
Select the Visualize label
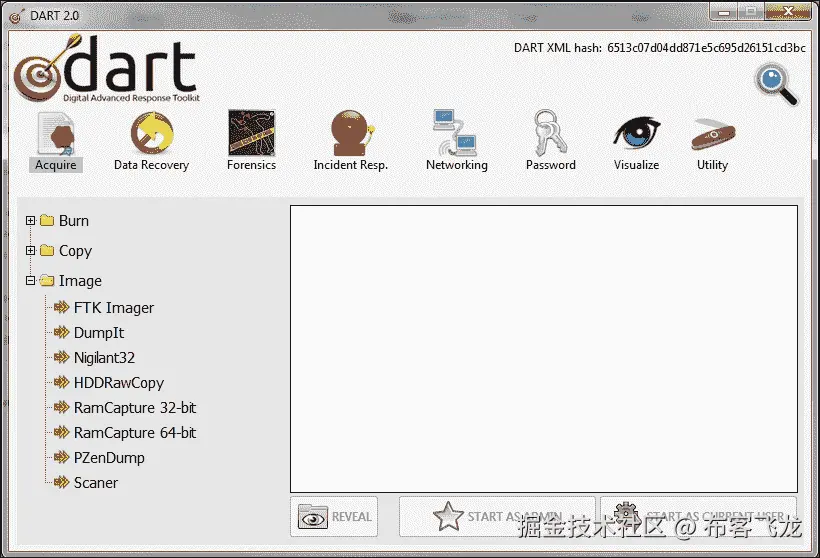(636, 165)
